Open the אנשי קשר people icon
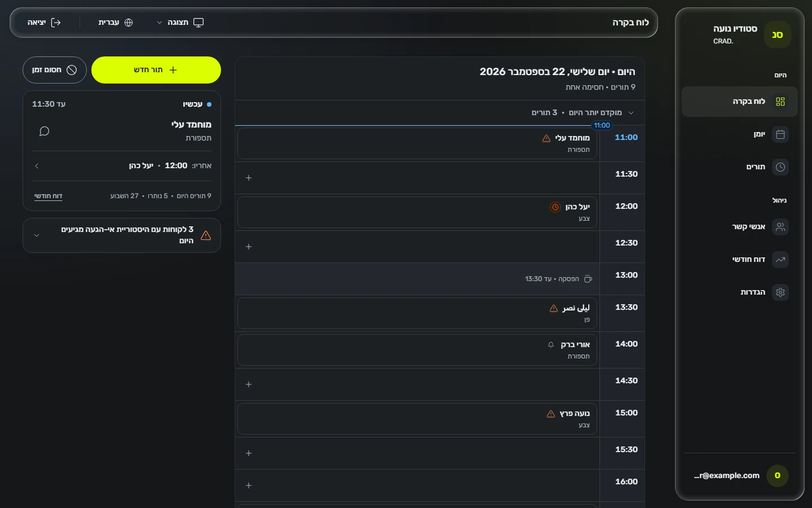 pos(780,227)
